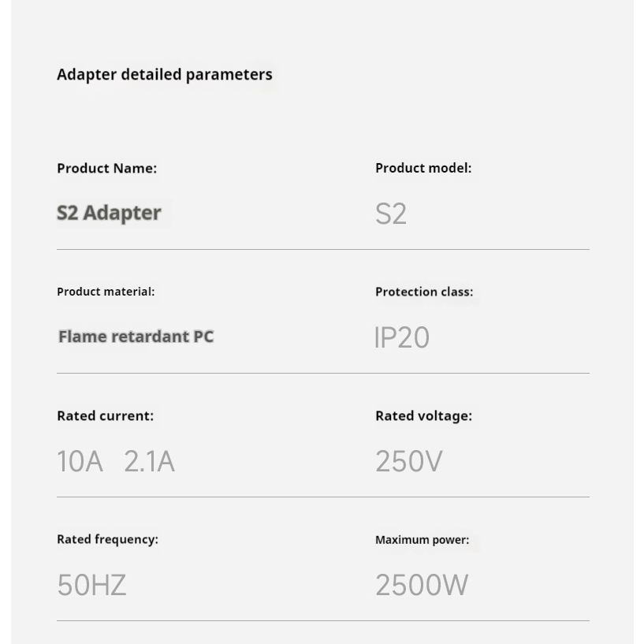Click the "Rated voltage:" label
The height and width of the screenshot is (644, 644).
pyautogui.click(x=423, y=415)
